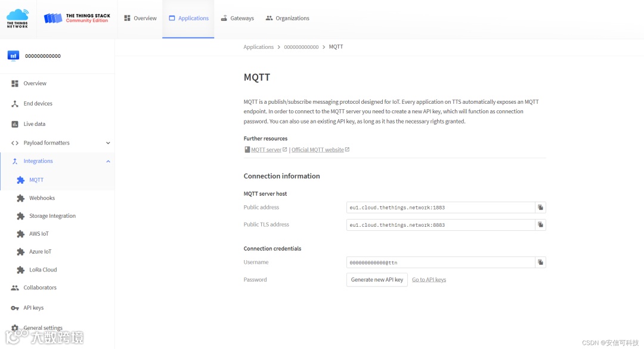The image size is (644, 349).
Task: Click the Public TLS address field
Action: (x=441, y=225)
